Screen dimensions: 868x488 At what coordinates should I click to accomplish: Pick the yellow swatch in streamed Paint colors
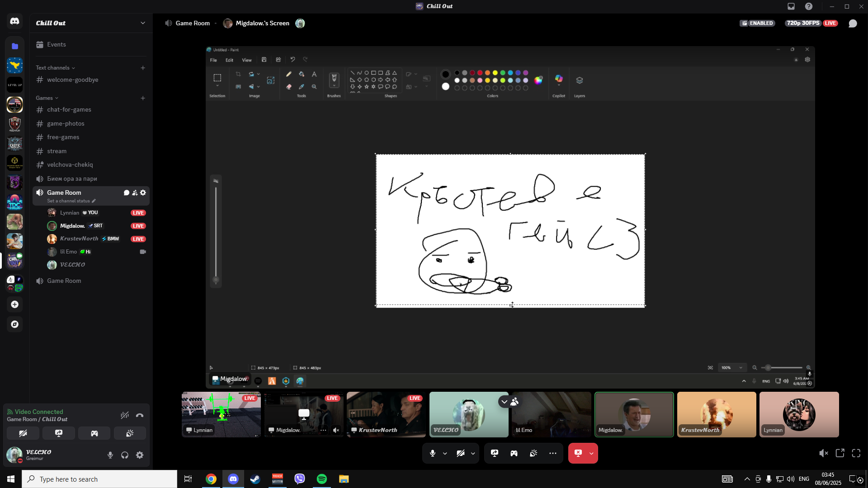pos(495,73)
